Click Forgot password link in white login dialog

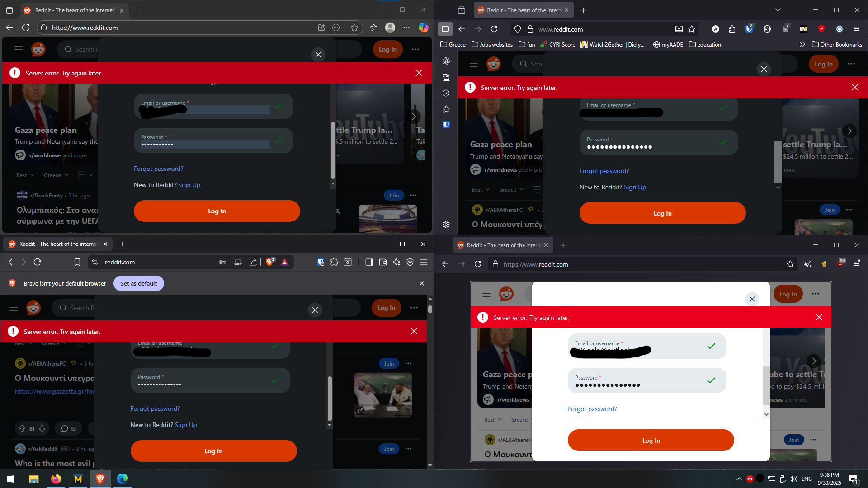tap(592, 409)
